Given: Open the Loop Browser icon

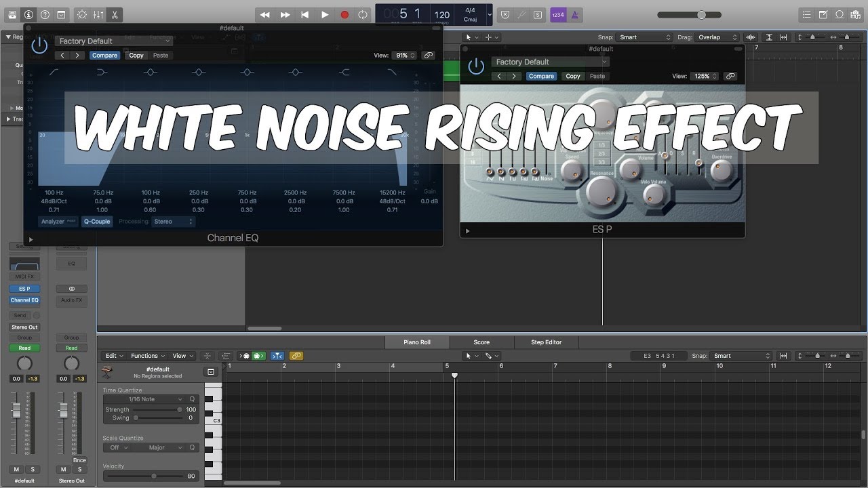Looking at the screenshot, I should [839, 14].
